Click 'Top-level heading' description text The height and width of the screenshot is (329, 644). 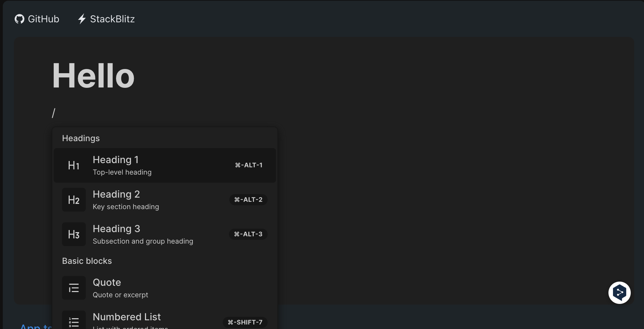coord(122,172)
